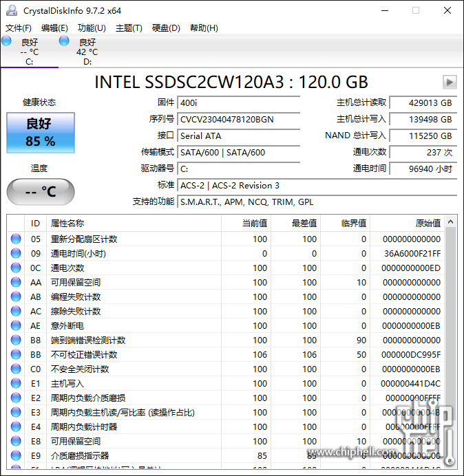Click power-on hours value 96940 小时
Image resolution: width=464 pixels, height=476 pixels.
423,169
